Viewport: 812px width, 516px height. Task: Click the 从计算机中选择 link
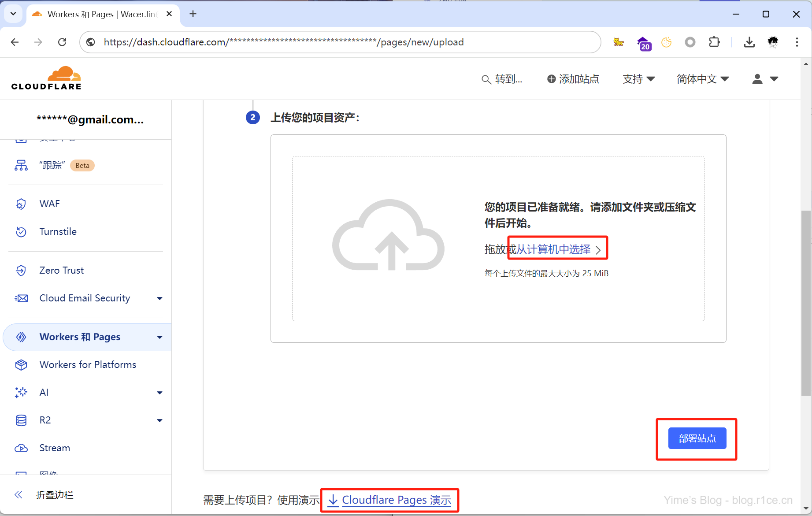(553, 249)
